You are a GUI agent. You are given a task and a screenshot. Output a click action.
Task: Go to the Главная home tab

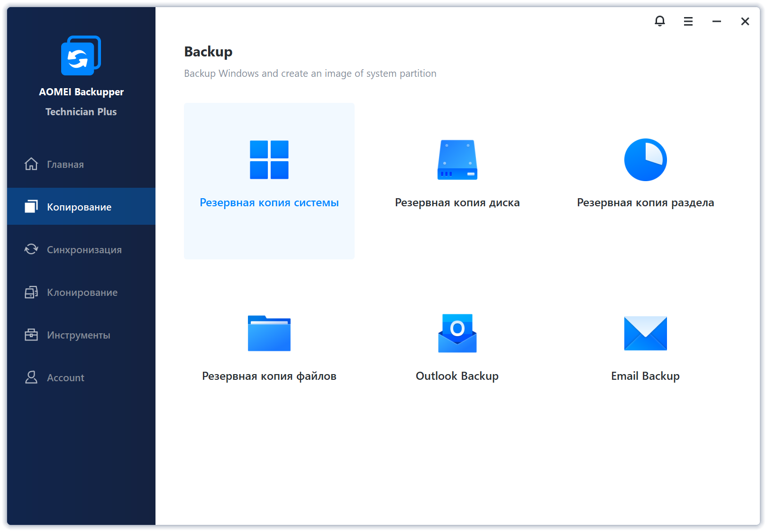(x=65, y=165)
